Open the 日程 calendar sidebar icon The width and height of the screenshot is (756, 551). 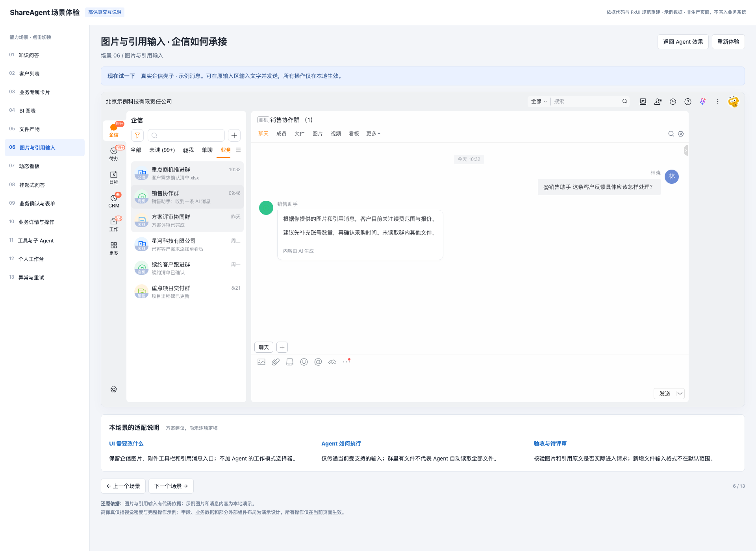114,178
